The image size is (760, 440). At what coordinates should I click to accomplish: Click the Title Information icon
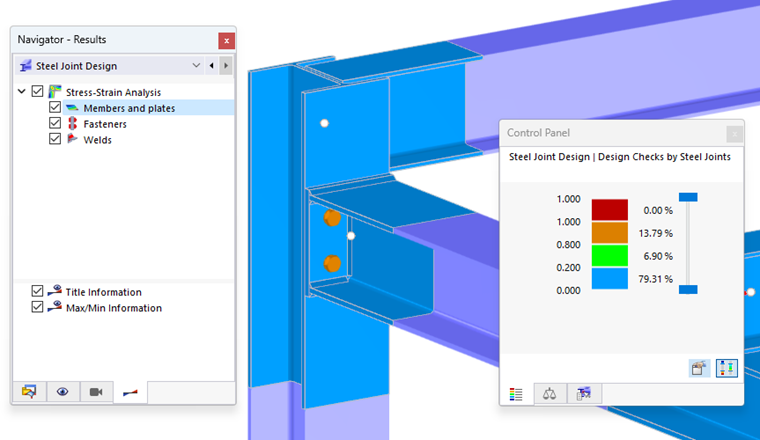click(x=55, y=290)
